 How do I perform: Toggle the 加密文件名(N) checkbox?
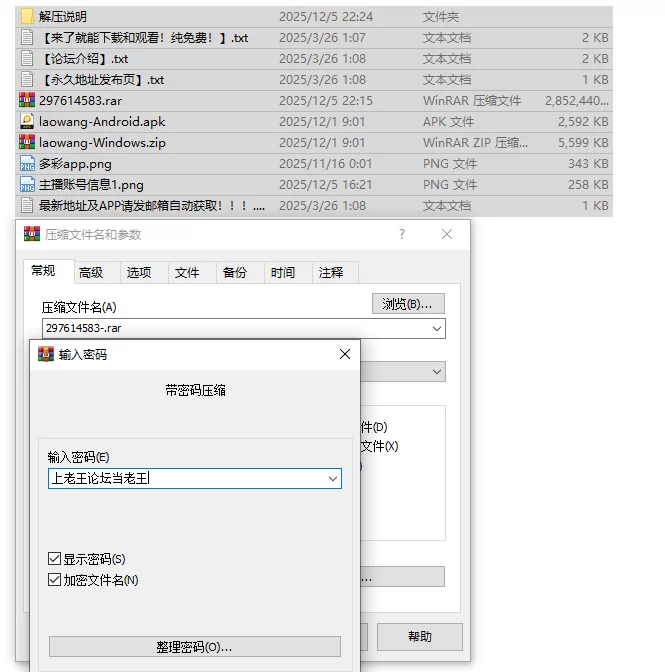(54, 579)
